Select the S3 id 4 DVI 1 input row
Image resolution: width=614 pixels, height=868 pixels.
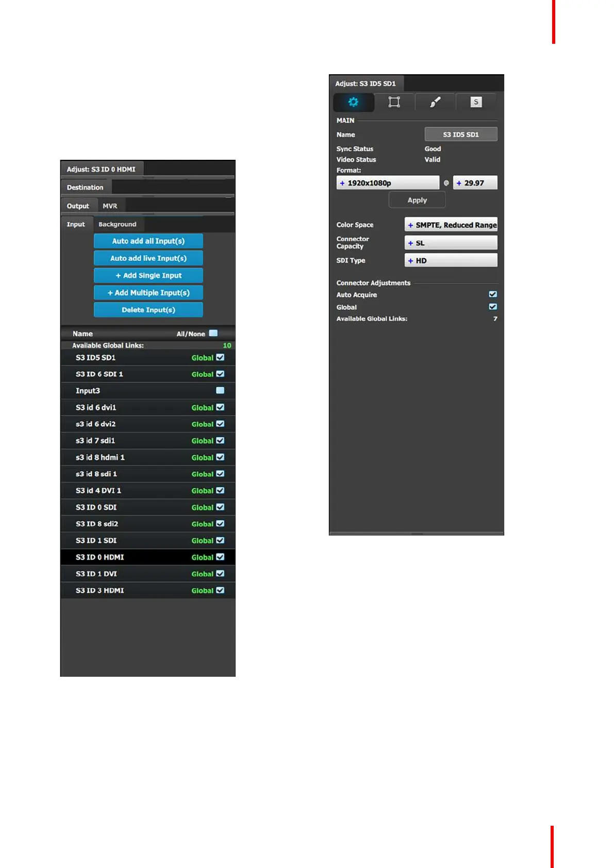(148, 490)
